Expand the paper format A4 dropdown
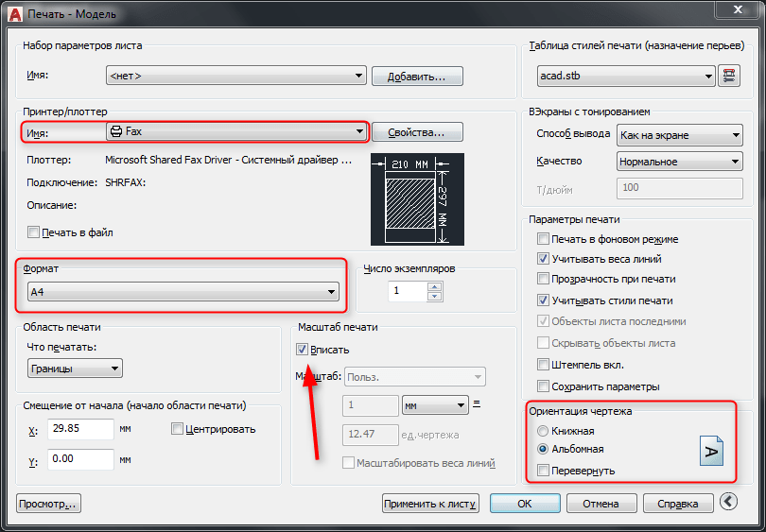This screenshot has width=766, height=532. [183, 292]
